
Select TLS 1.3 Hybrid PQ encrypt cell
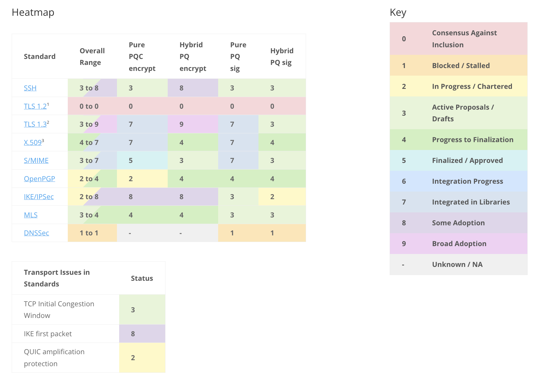193,124
